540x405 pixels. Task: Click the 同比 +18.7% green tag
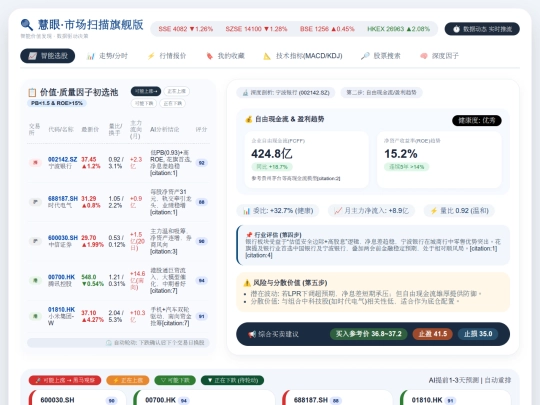point(272,167)
